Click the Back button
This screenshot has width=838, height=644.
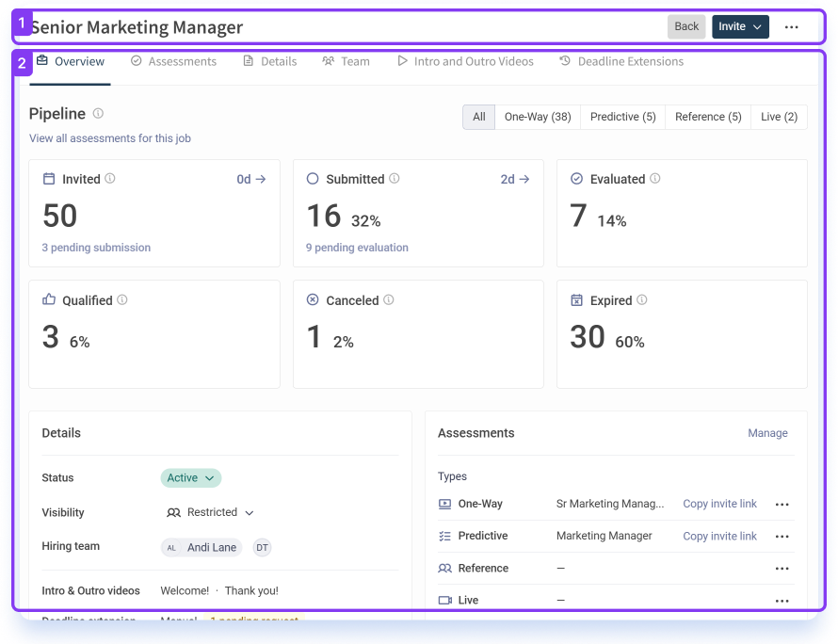tap(686, 26)
